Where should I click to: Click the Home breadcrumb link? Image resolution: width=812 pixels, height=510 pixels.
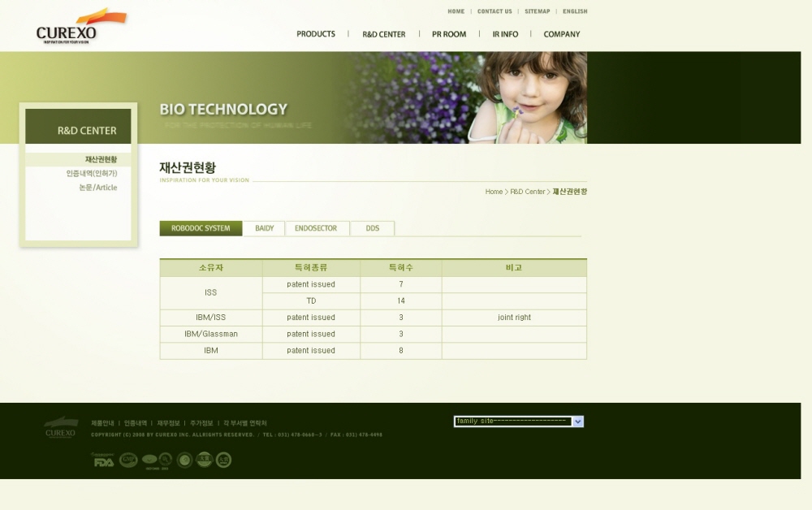pos(494,192)
